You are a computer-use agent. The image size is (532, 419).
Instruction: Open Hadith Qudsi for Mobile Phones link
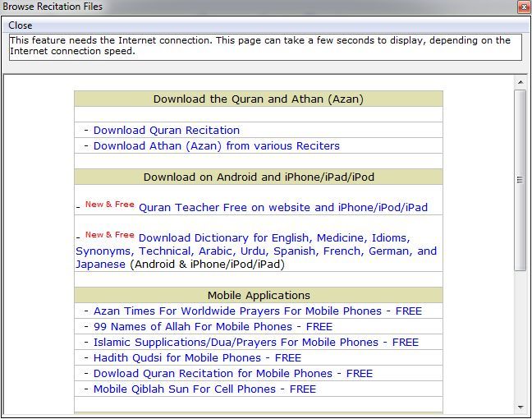point(198,358)
